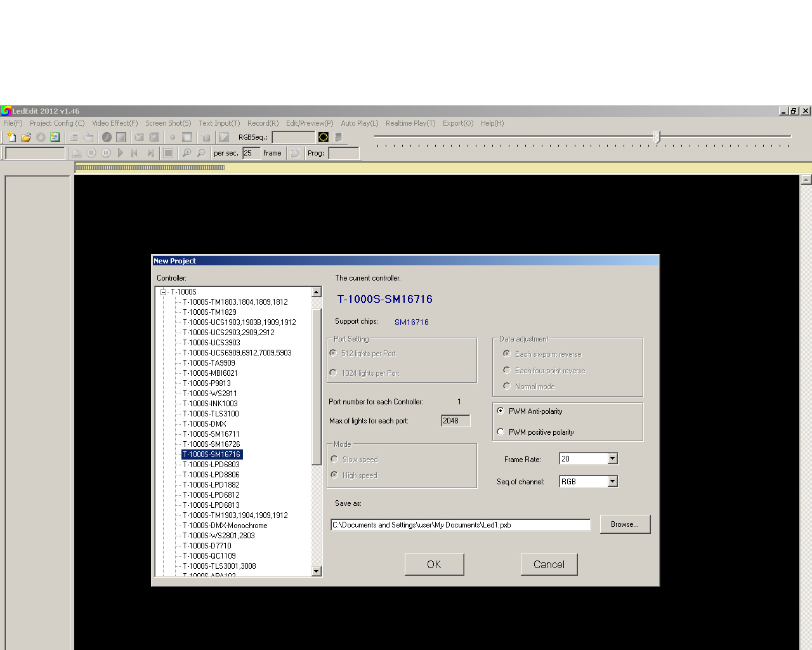
Task: Click the Max. of lights 2048 field
Action: 455,421
